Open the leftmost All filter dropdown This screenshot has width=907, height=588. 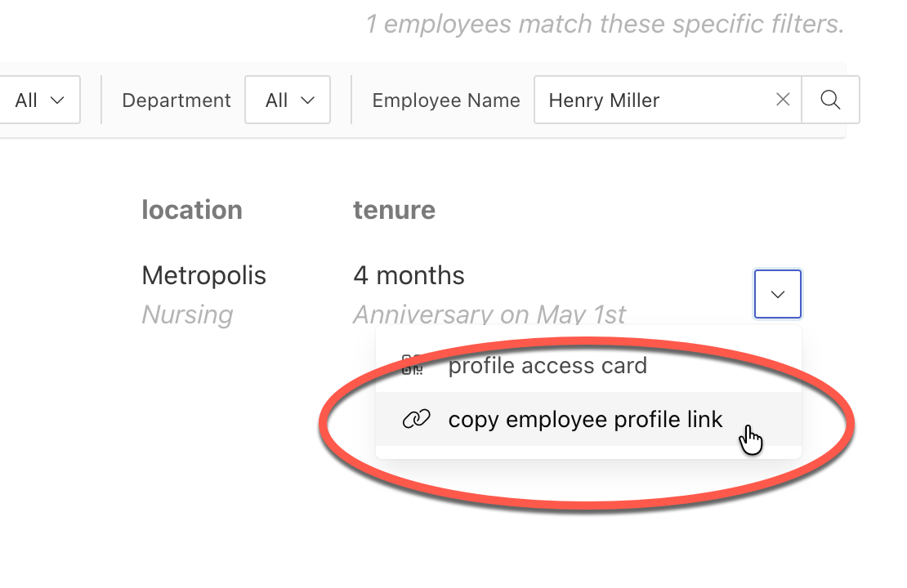click(39, 100)
